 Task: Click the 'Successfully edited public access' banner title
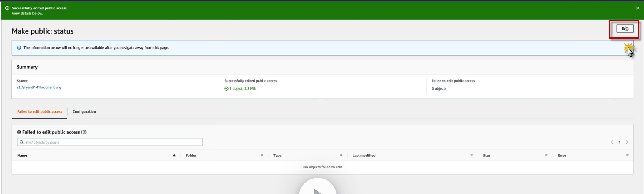tap(39, 8)
